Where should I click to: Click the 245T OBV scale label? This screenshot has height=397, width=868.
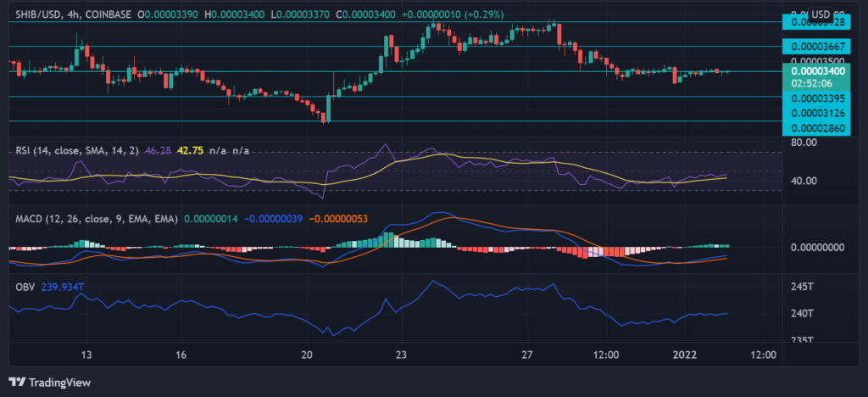(x=802, y=287)
